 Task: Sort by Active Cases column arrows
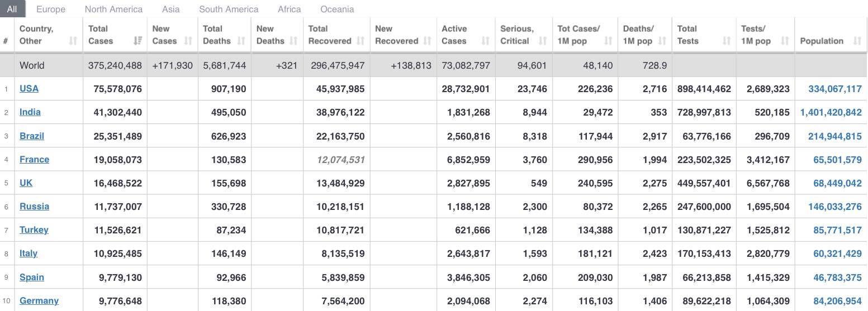point(485,41)
